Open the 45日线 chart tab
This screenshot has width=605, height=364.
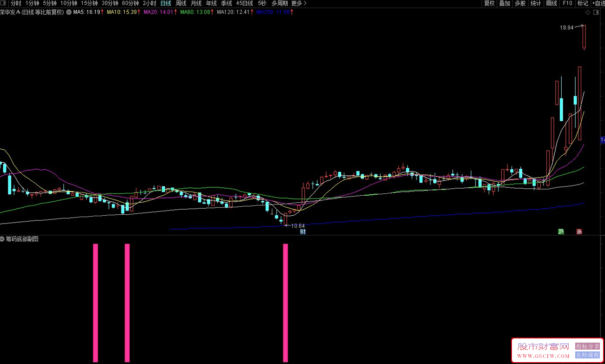244,3
